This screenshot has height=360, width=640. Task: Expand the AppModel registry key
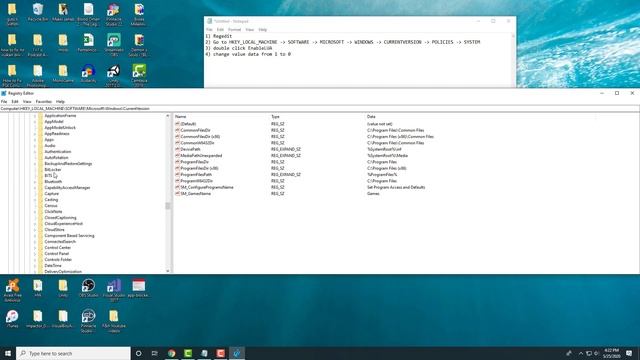coord(35,122)
